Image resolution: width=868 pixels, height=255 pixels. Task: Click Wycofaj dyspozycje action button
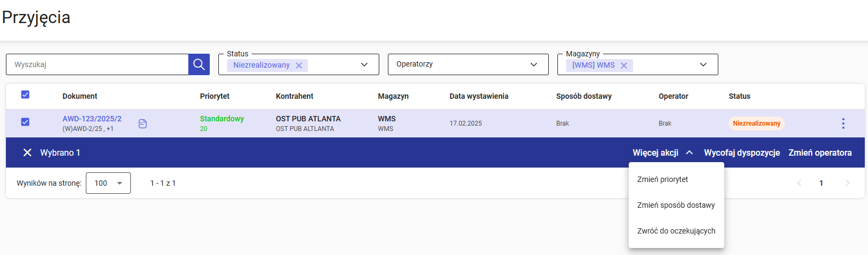click(741, 153)
